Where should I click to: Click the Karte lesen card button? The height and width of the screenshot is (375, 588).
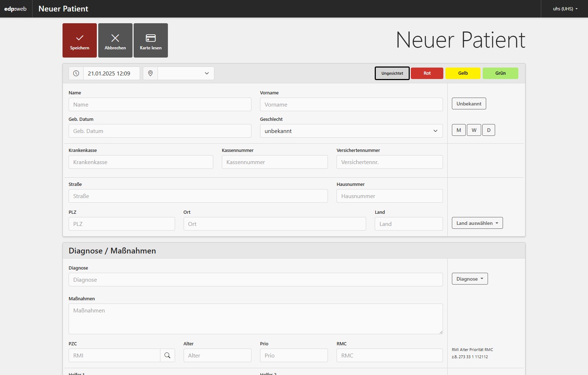151,40
